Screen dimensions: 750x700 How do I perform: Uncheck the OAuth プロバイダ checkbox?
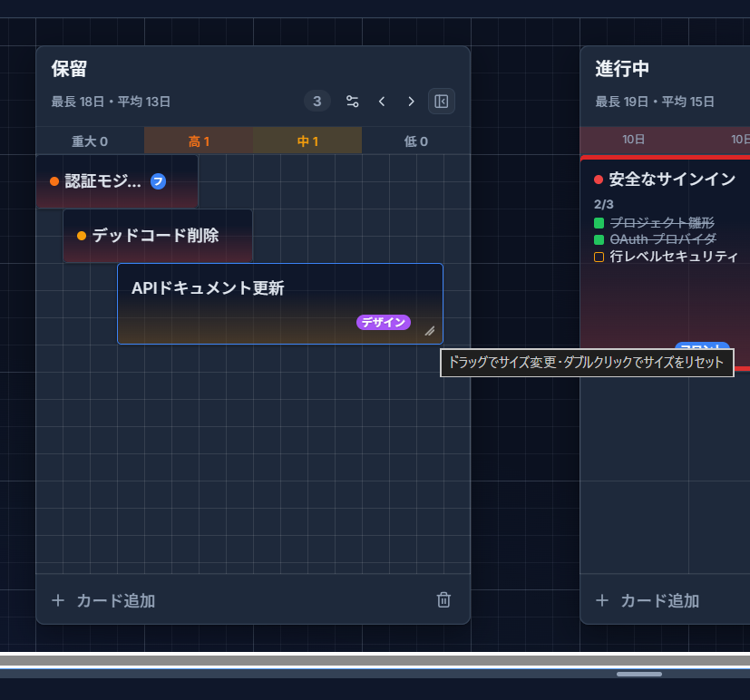tap(599, 239)
